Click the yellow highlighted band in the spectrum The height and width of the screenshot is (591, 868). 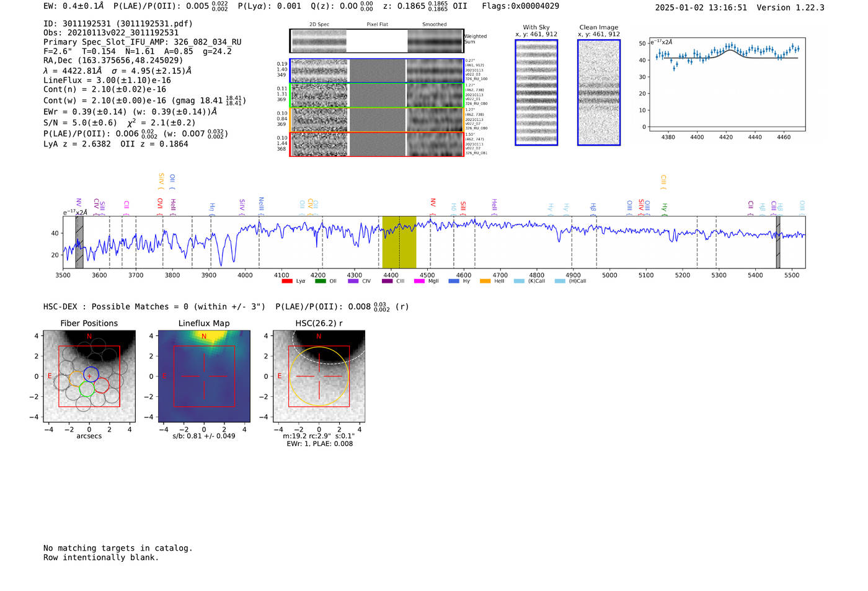pyautogui.click(x=399, y=242)
